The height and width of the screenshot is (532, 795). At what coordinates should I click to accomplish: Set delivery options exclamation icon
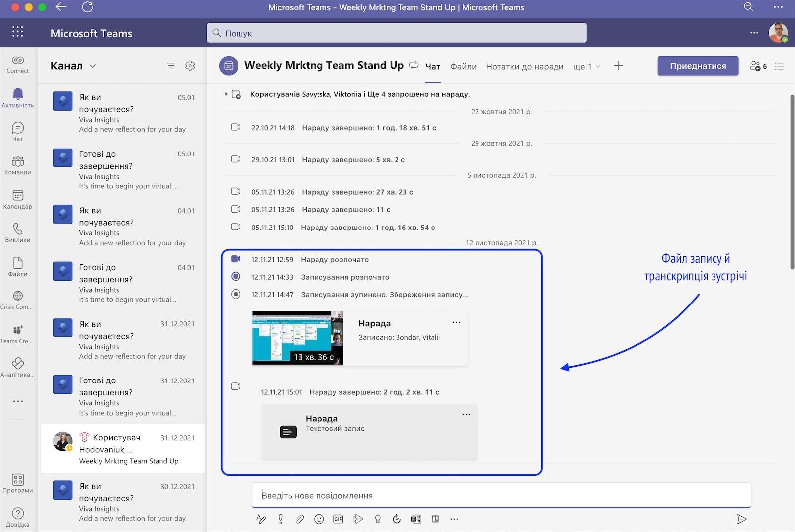[x=281, y=519]
